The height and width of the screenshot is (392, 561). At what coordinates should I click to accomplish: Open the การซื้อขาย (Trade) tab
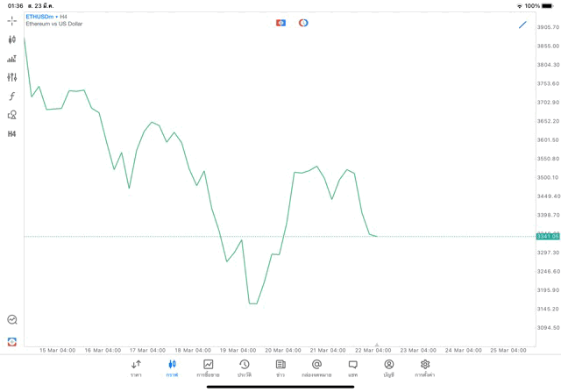(208, 368)
